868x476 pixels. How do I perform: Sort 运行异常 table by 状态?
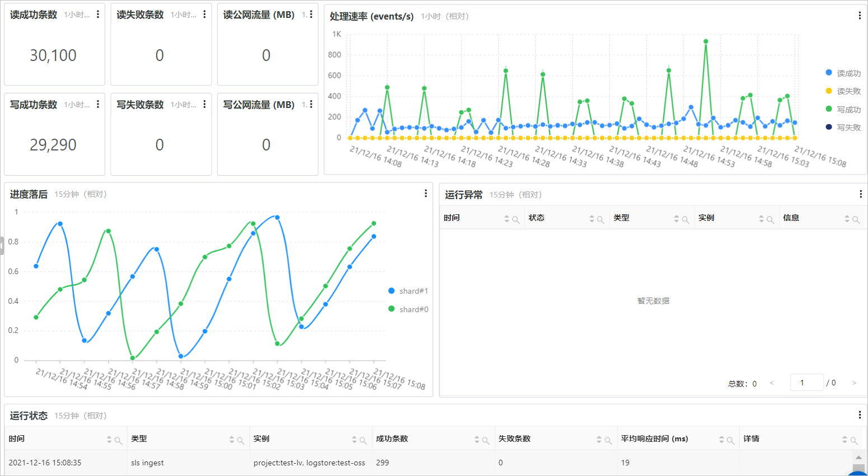pyautogui.click(x=592, y=219)
